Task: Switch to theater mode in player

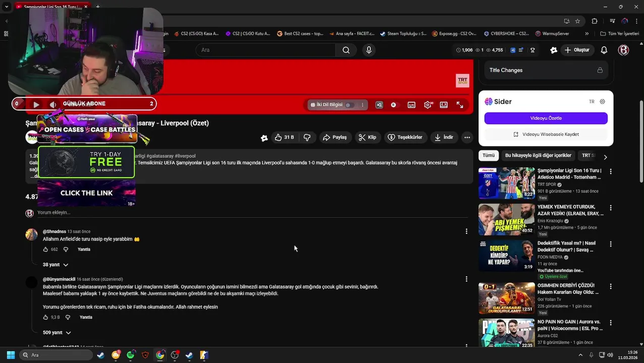Action: tap(444, 105)
